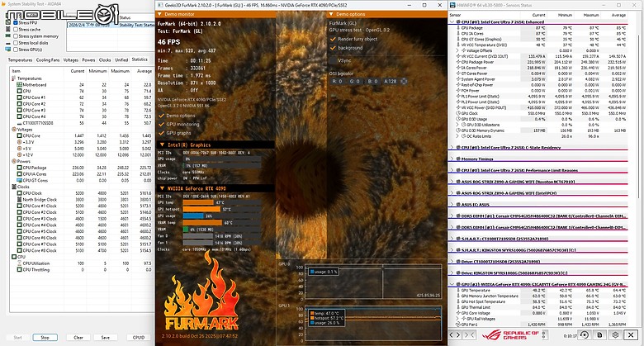The width and height of the screenshot is (644, 346).
Task: Close HWiNFO sensors with the X icon button
Action: click(631, 335)
